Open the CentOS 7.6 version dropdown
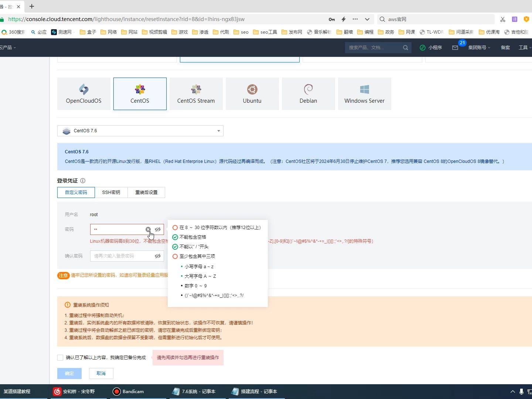Viewport: 532px width, 399px height. point(140,131)
